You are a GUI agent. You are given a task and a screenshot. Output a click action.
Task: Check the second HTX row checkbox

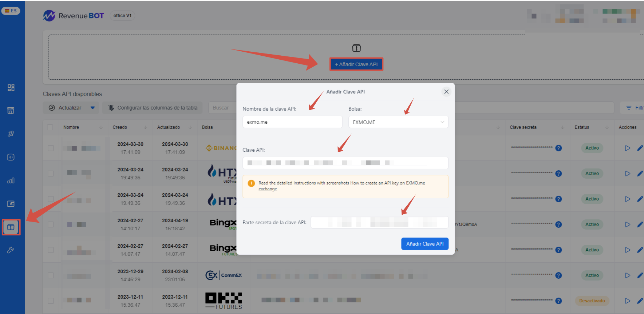51,199
